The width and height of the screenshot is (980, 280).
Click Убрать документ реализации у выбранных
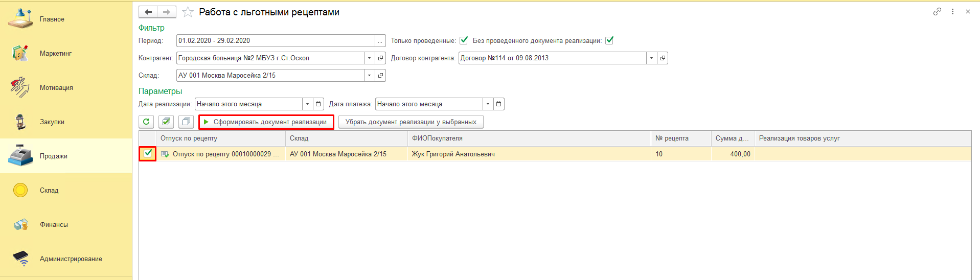point(411,122)
